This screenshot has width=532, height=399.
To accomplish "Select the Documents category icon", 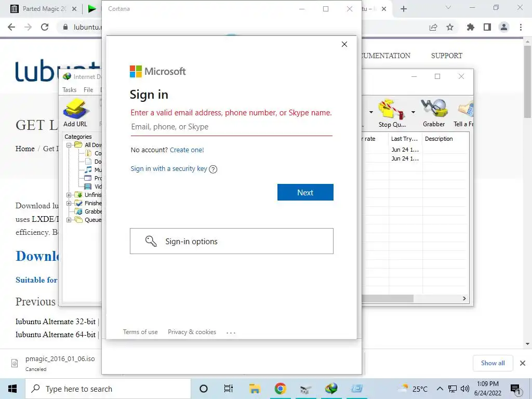I will point(88,162).
